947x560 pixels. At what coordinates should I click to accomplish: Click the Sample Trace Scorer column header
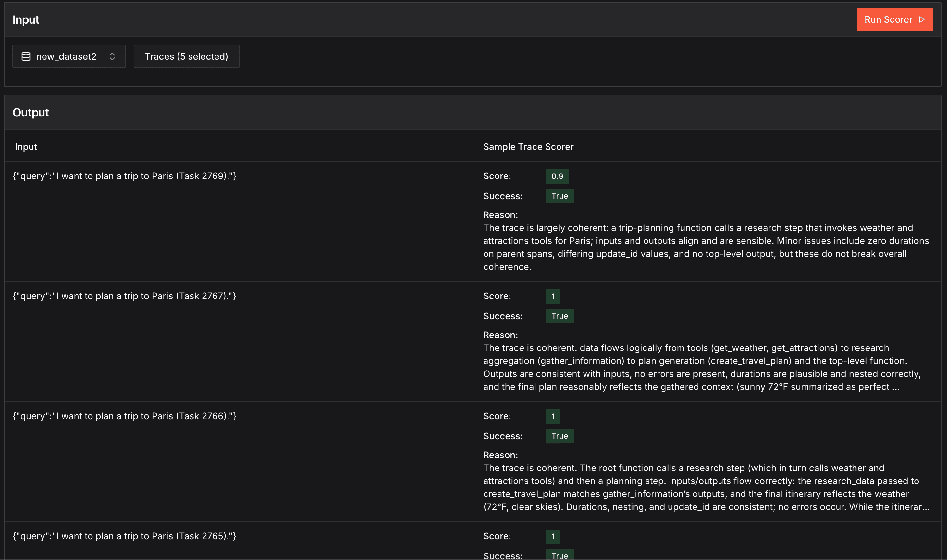[528, 147]
